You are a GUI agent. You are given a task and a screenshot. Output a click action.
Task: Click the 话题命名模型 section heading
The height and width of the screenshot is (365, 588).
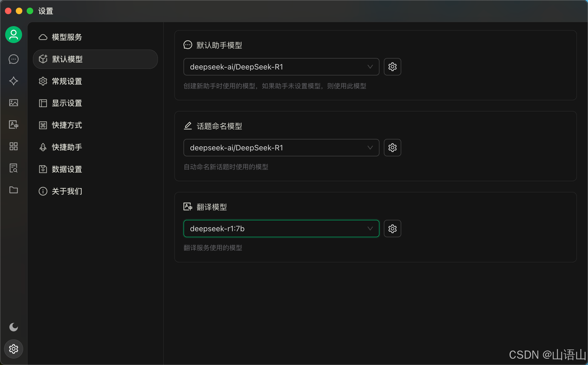point(219,126)
